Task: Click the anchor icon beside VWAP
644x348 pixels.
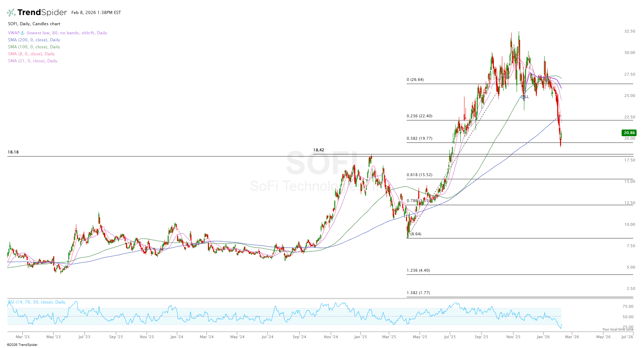Action: point(23,33)
